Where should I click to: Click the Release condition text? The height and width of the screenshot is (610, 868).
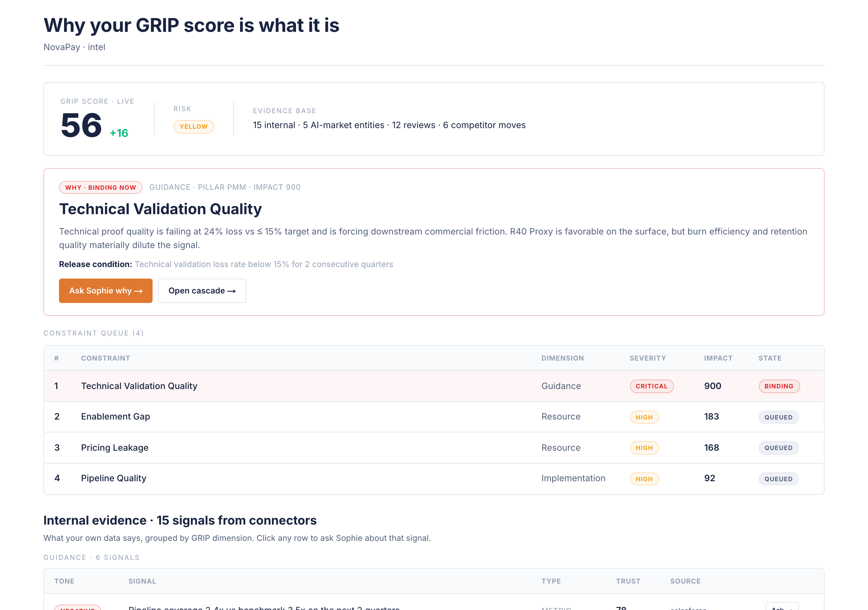coord(226,264)
